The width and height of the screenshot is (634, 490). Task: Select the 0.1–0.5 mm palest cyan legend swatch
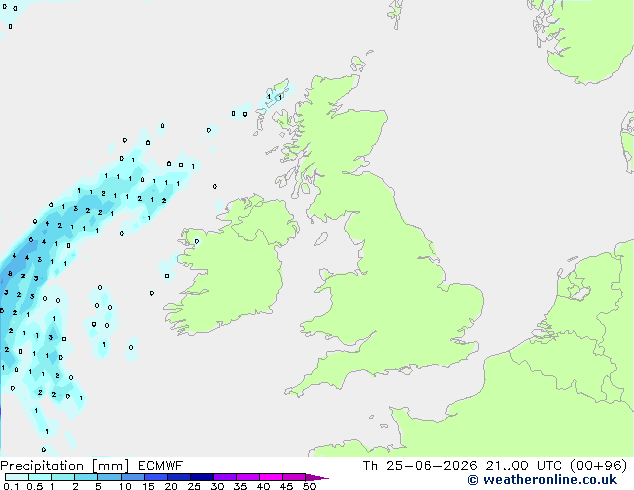tap(17, 477)
